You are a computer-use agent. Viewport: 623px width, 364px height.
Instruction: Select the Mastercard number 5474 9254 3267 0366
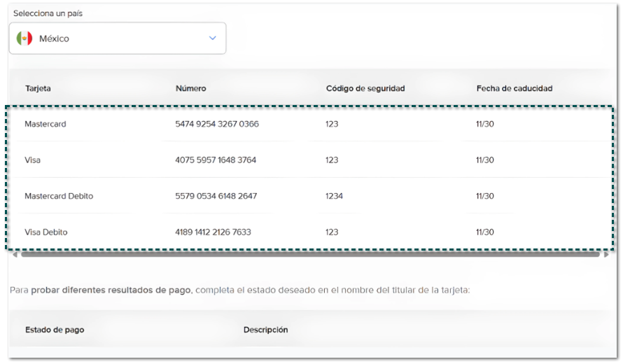pos(217,124)
